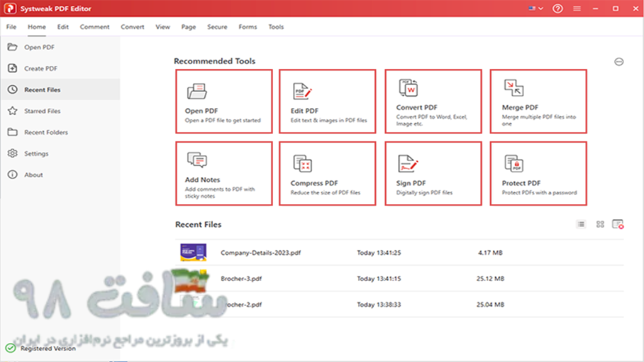The height and width of the screenshot is (362, 644).
Task: Open the Secure menu
Action: click(217, 26)
